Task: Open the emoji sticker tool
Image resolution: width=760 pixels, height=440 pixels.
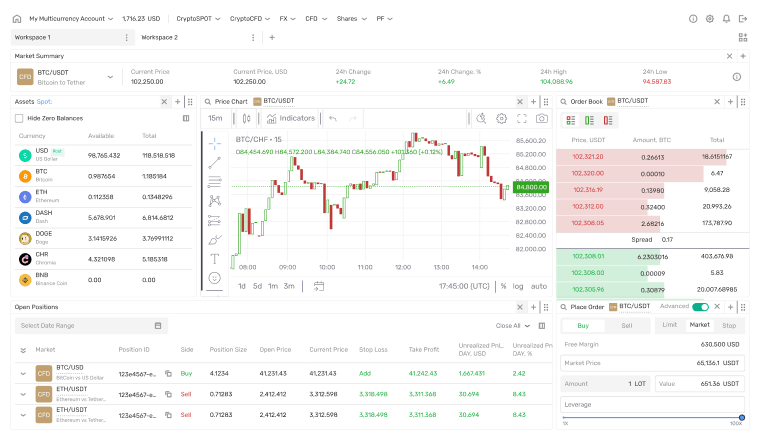Action: pos(215,277)
